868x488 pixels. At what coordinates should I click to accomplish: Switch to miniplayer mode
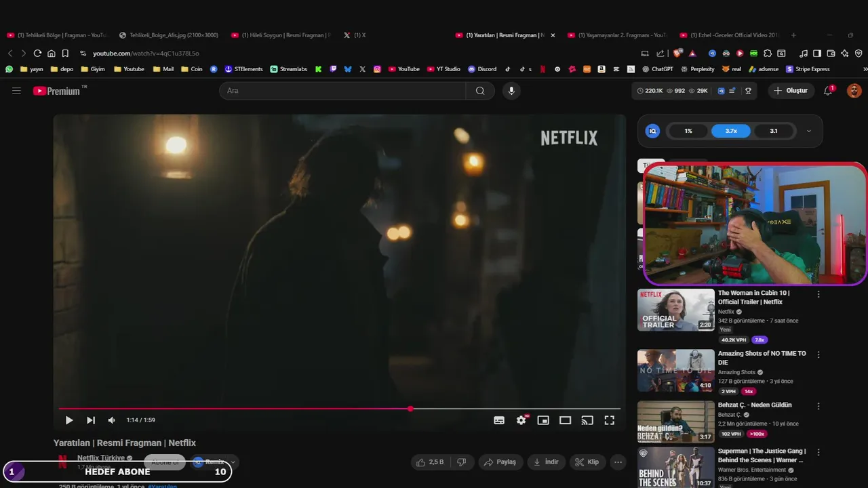(543, 420)
